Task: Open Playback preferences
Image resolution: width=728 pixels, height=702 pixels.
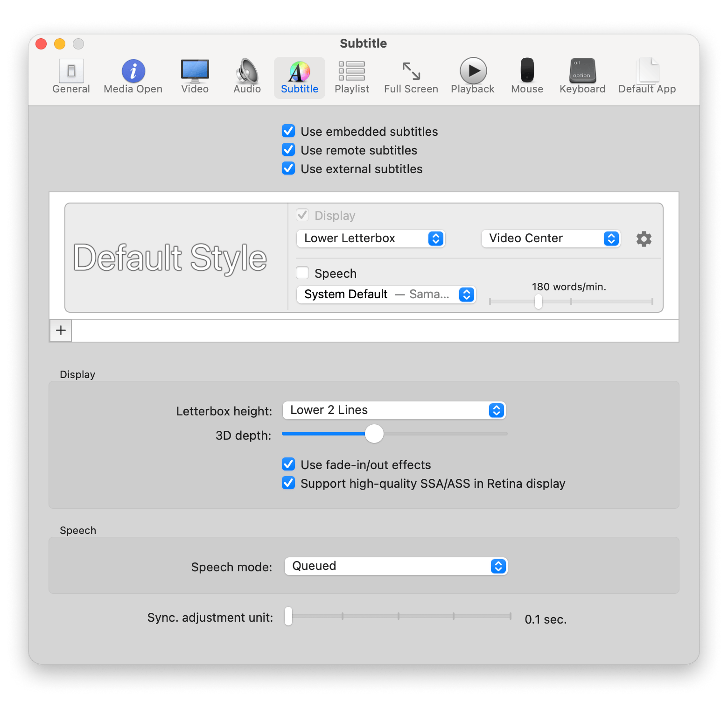Action: [472, 77]
